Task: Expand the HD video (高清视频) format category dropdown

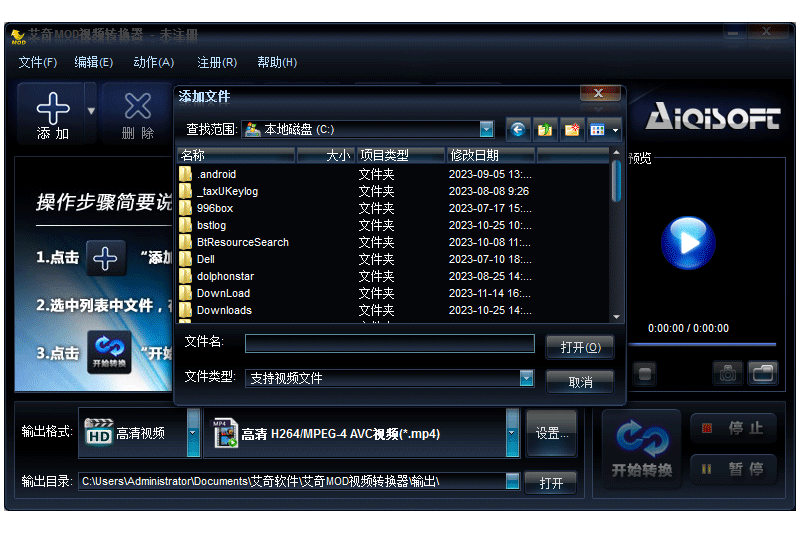Action: tap(193, 433)
